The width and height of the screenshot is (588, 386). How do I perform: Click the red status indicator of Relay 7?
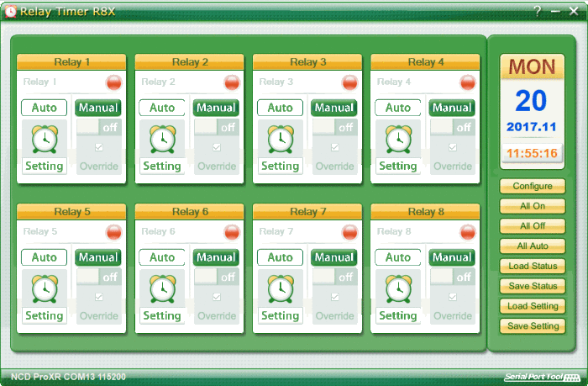(349, 232)
